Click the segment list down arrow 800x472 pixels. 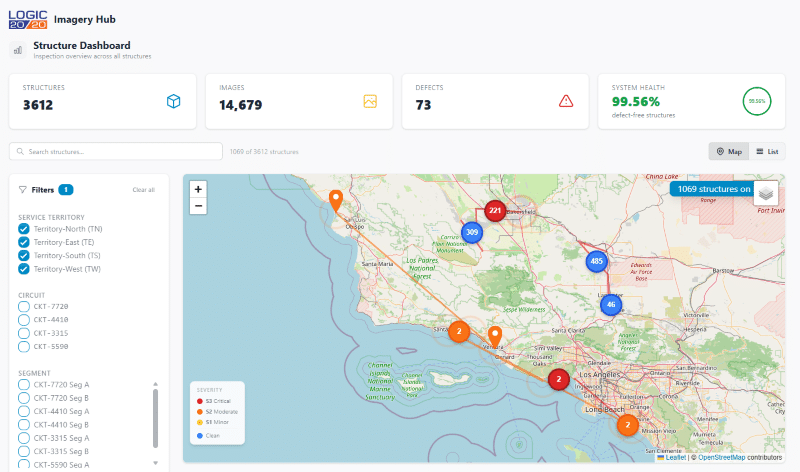[x=156, y=463]
